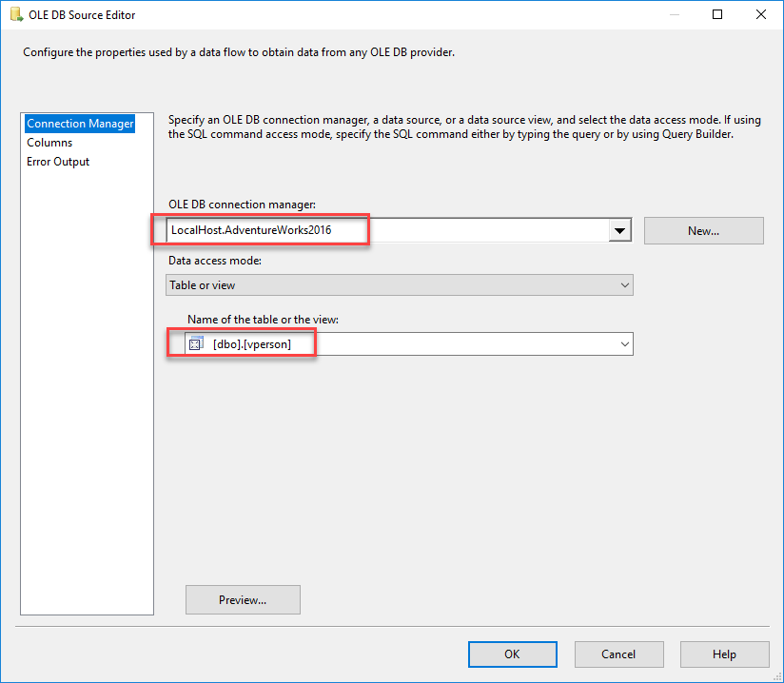Open Help for this editor
Image resolution: width=784 pixels, height=683 pixels.
(724, 654)
